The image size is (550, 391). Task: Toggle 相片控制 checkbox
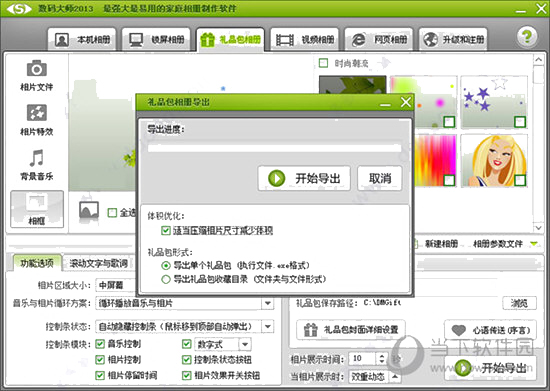(x=100, y=359)
